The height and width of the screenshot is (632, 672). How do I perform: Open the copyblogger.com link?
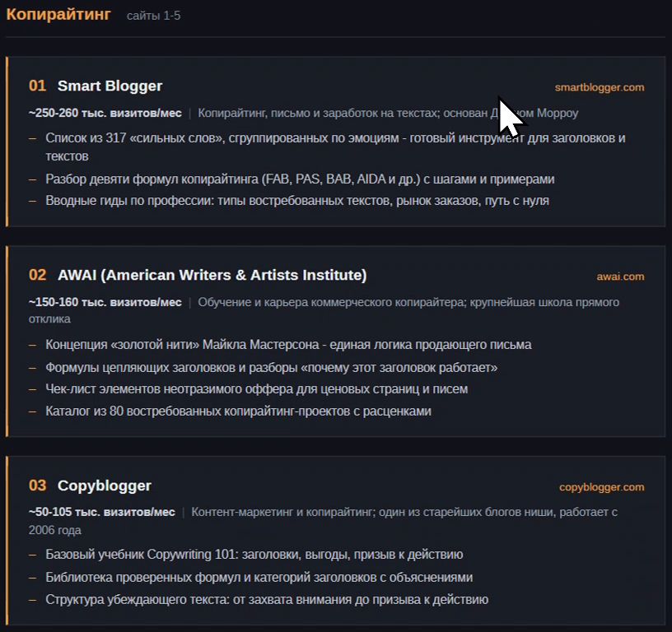pyautogui.click(x=601, y=487)
